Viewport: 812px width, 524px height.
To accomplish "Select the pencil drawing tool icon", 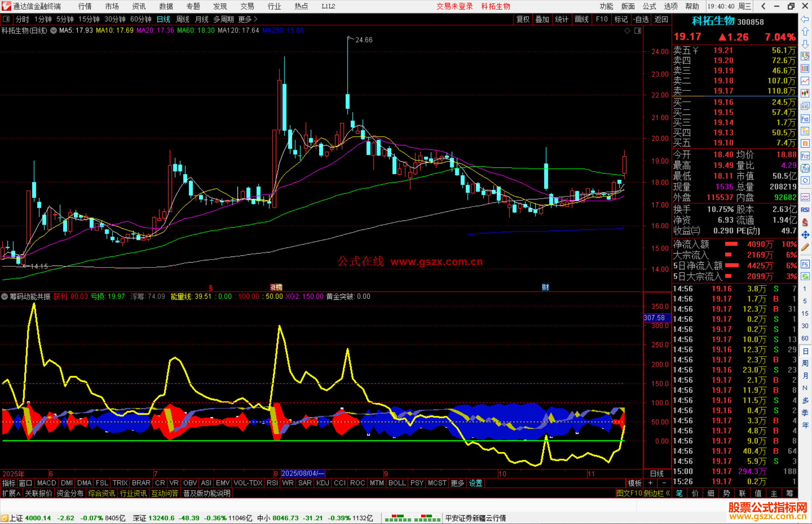I will click(x=805, y=247).
